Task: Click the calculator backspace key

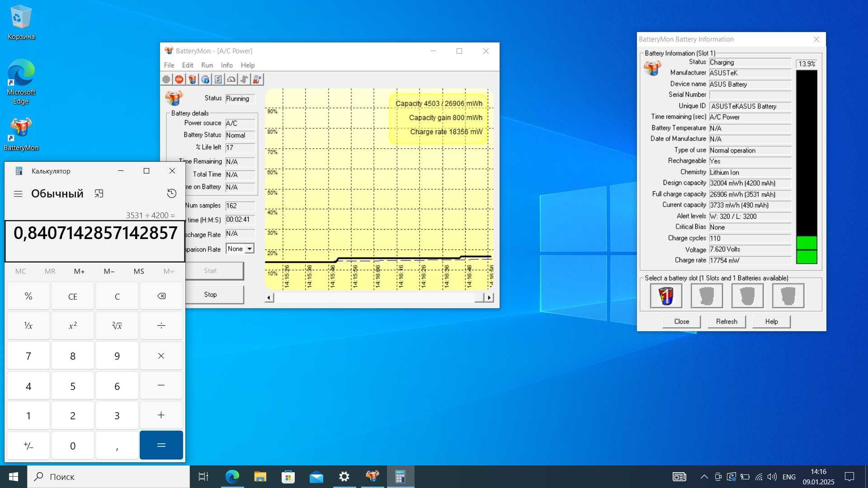Action: click(x=161, y=296)
